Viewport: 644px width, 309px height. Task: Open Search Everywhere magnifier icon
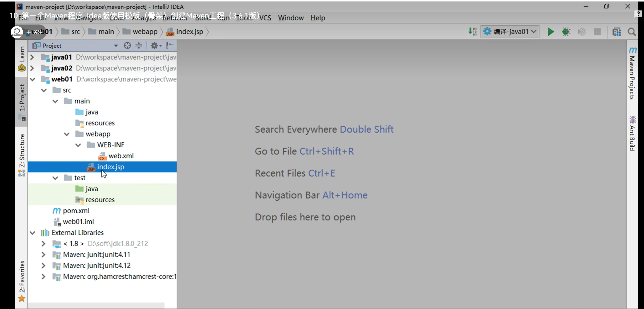pos(632,32)
